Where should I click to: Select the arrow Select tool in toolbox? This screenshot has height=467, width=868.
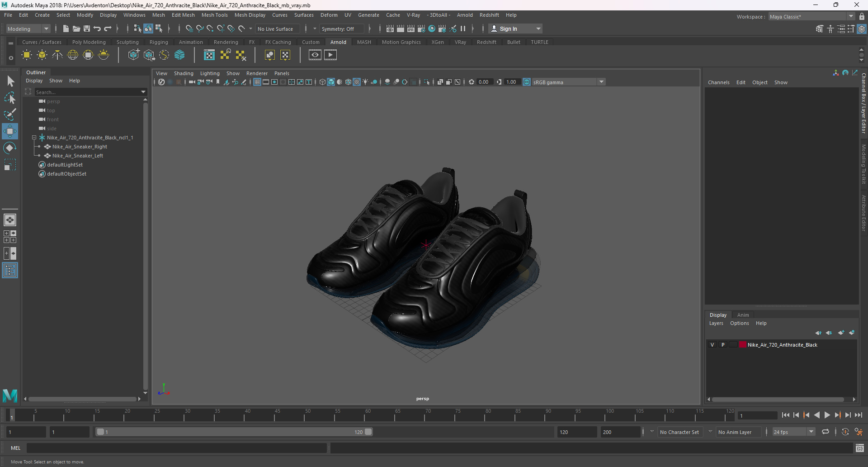(x=10, y=81)
